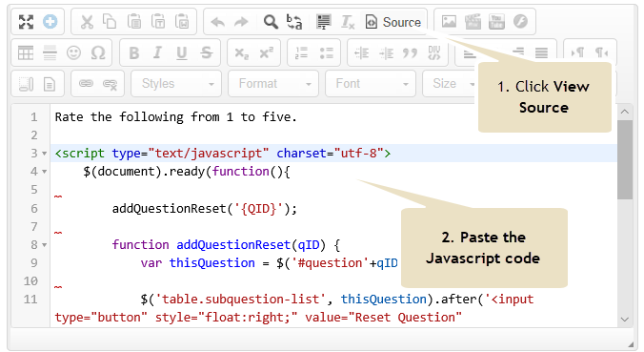Open the Size dropdown
The height and width of the screenshot is (352, 644).
pos(449,84)
